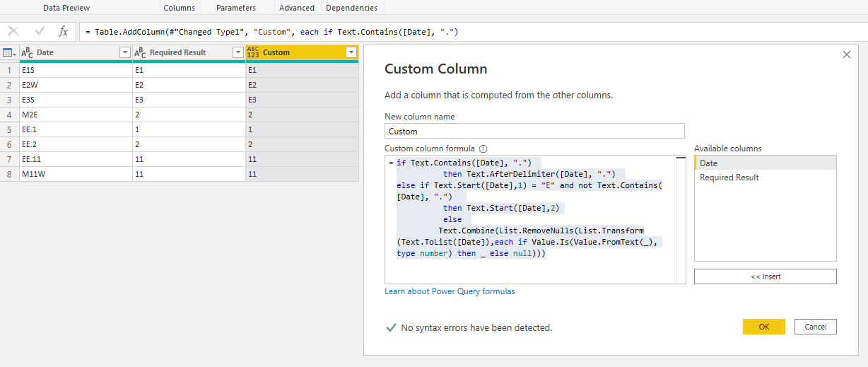Select cell EE.11 in Date column
The width and height of the screenshot is (868, 367).
[76, 159]
